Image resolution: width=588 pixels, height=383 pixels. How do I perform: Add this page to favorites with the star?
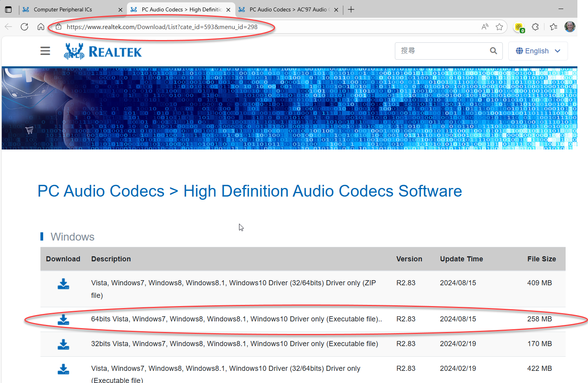pos(499,27)
